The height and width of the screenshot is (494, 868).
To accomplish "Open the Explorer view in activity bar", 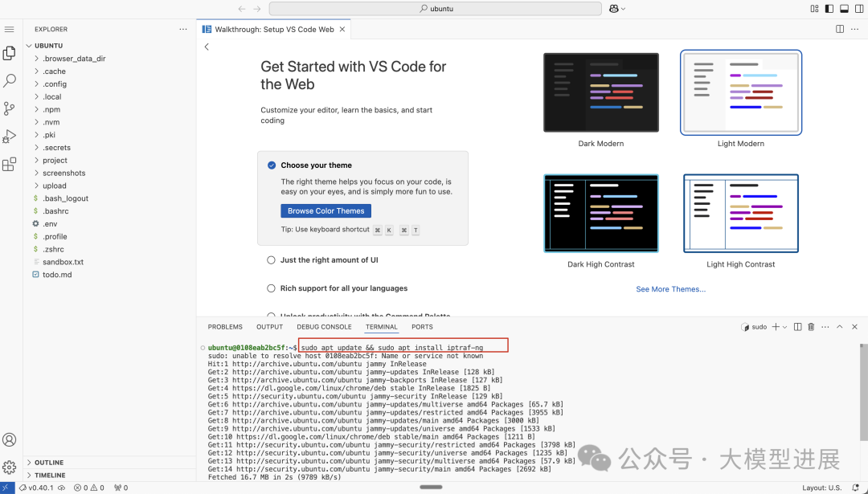I will tap(10, 53).
